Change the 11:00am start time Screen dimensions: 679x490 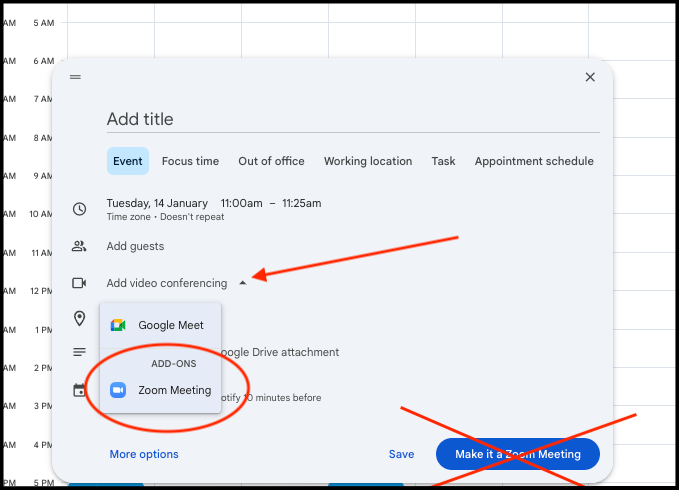(x=242, y=203)
